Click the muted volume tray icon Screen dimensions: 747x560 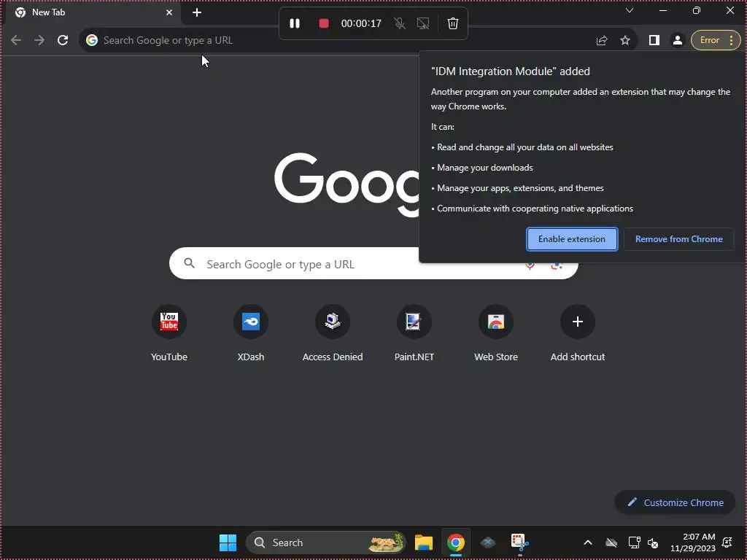(x=653, y=542)
